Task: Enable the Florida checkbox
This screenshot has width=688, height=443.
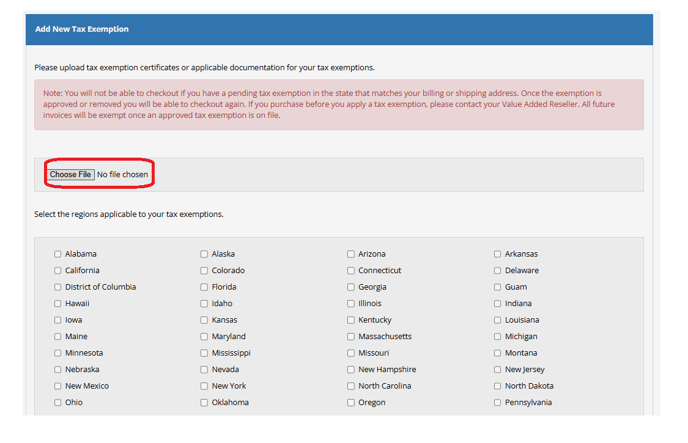Action: [204, 287]
